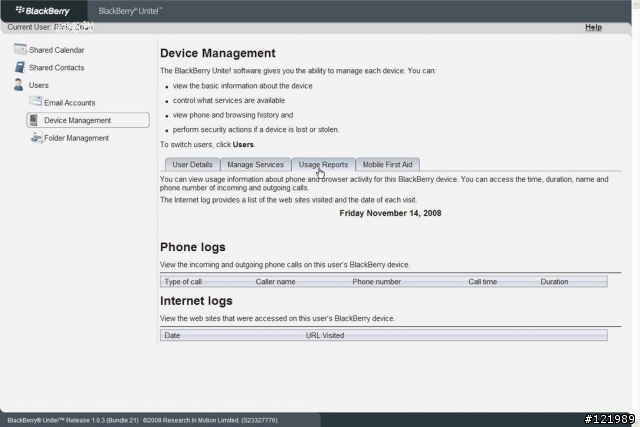The image size is (640, 427).
Task: Switch to the User Details tab
Action: tap(192, 165)
